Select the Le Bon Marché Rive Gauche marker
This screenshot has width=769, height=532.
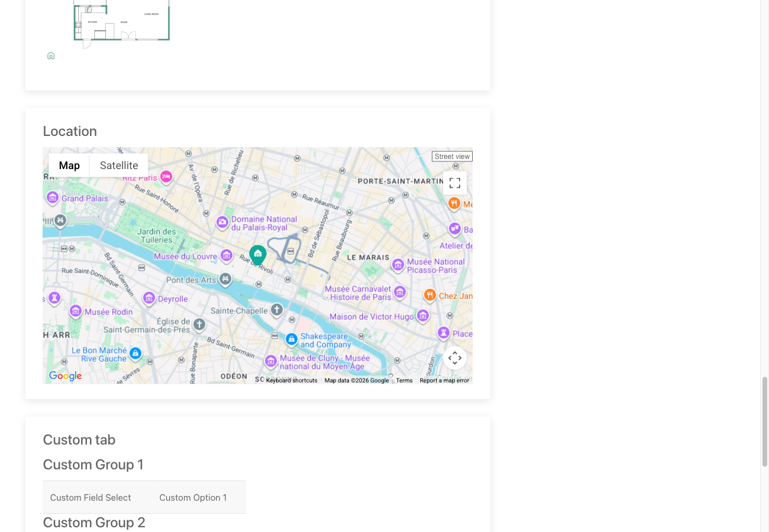coord(135,353)
